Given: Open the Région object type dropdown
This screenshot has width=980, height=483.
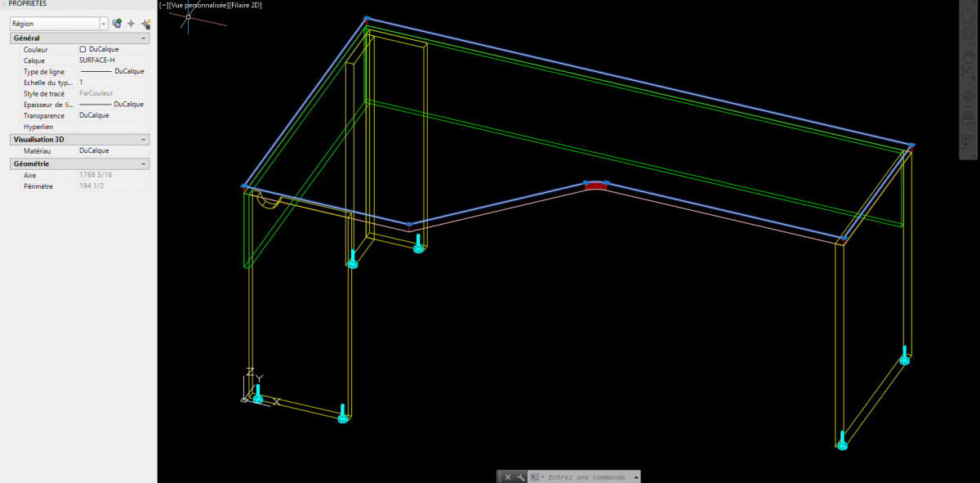Looking at the screenshot, I should (104, 24).
